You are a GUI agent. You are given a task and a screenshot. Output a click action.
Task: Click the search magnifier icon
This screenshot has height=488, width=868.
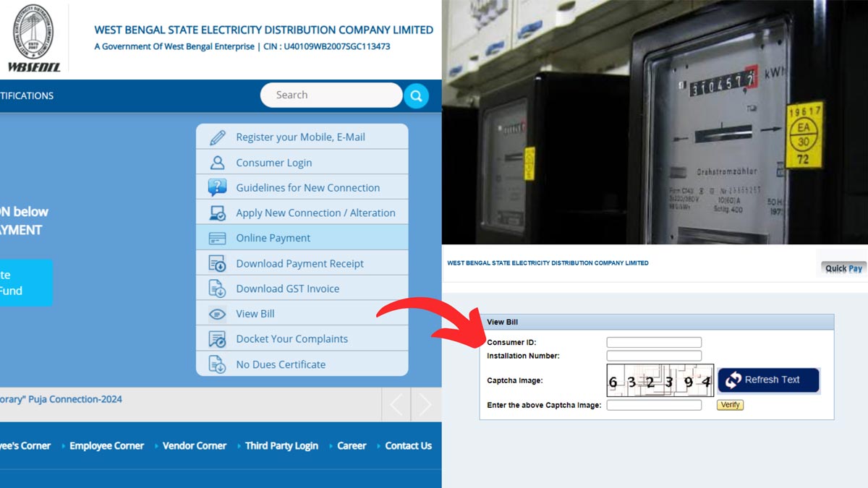(416, 95)
